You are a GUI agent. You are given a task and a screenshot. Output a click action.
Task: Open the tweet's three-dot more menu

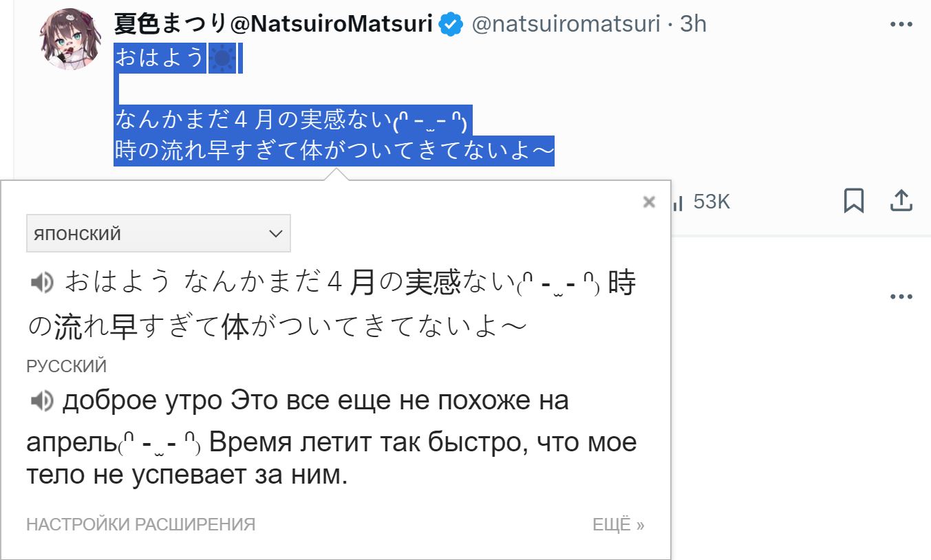point(901,24)
